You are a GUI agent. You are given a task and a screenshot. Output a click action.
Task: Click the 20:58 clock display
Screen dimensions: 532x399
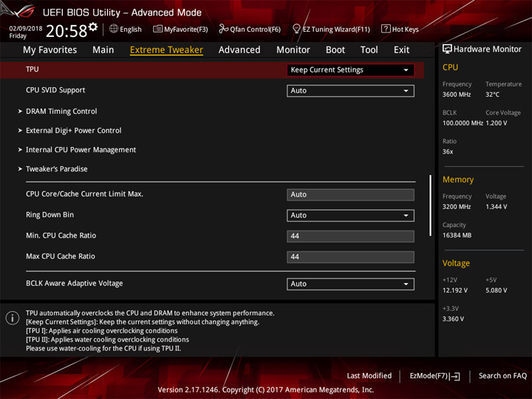[66, 31]
